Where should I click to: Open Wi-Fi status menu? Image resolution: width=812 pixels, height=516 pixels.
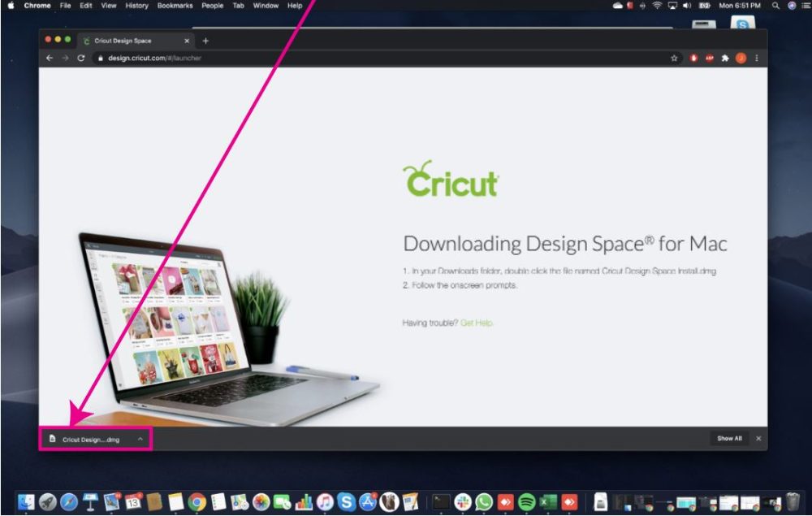pos(657,6)
